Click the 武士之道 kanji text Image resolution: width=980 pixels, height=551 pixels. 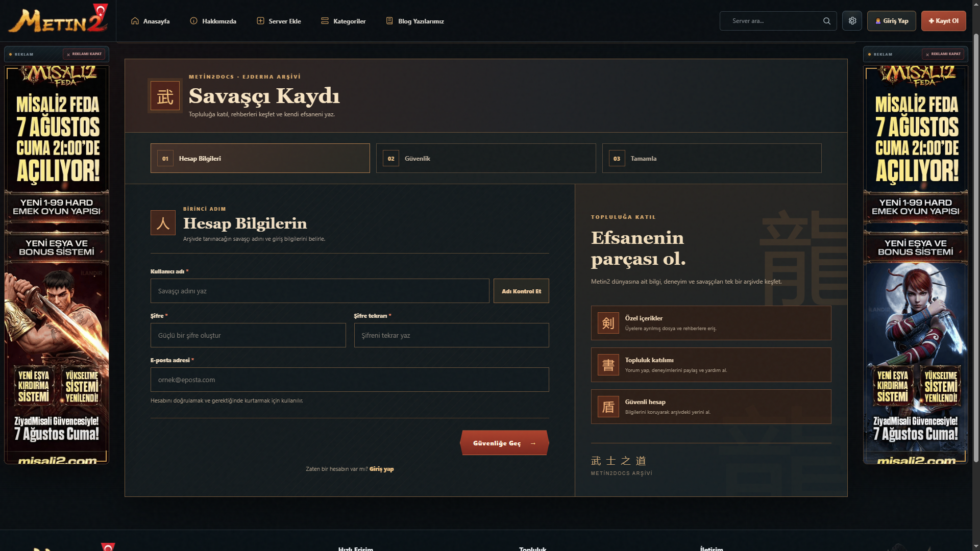coord(619,461)
